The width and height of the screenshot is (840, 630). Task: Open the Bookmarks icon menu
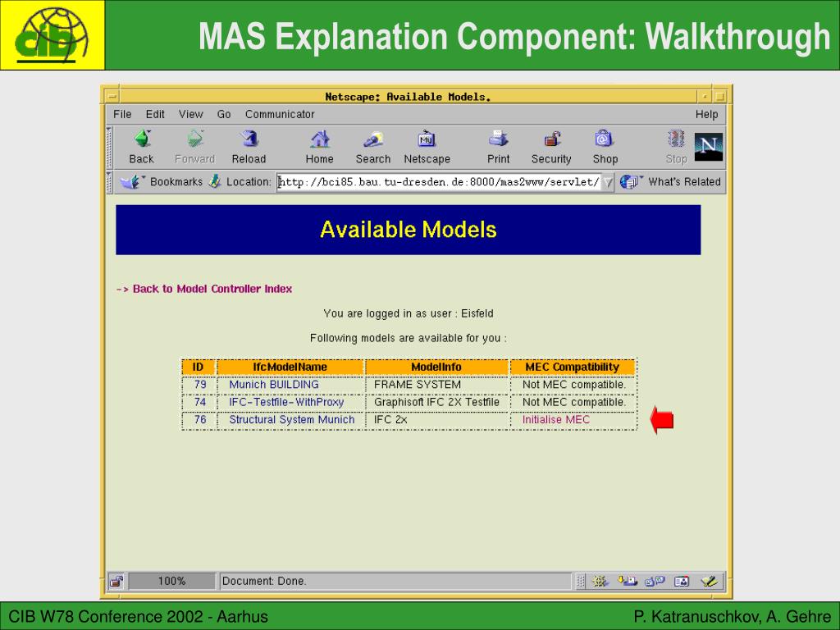[132, 181]
